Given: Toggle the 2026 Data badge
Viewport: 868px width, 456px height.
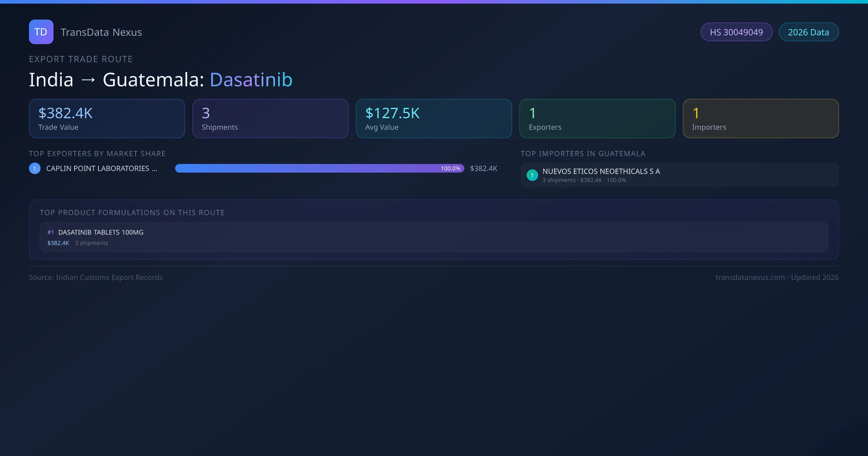Looking at the screenshot, I should click(x=809, y=32).
